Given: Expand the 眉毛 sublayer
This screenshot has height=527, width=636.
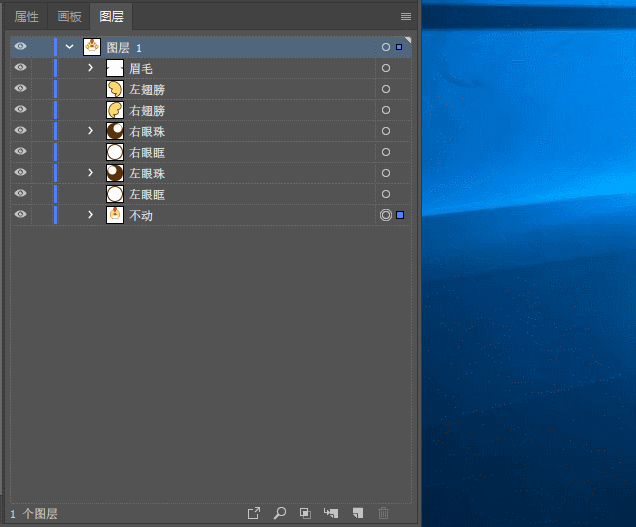Looking at the screenshot, I should click(x=90, y=68).
